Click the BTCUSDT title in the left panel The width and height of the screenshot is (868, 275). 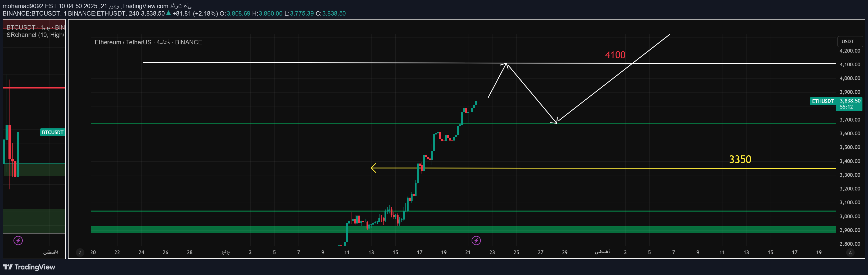click(x=36, y=27)
